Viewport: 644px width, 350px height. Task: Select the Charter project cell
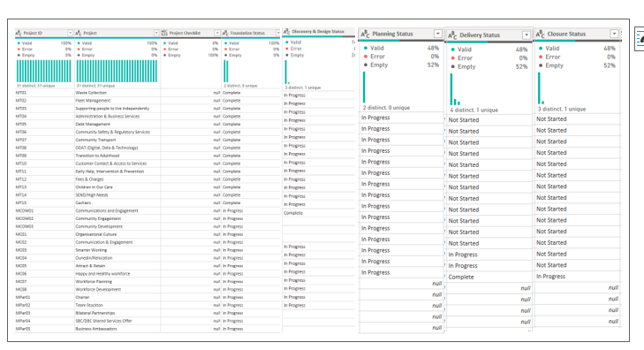point(117,298)
